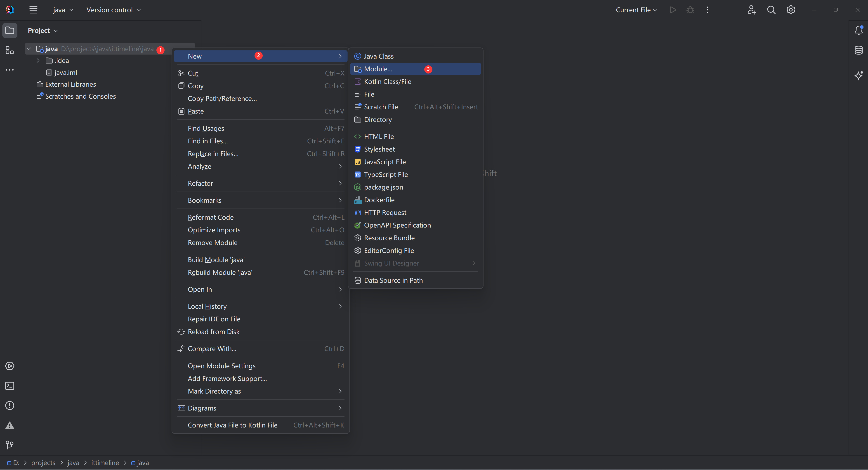The height and width of the screenshot is (470, 868).
Task: Choose Resource Bundle item
Action: pos(415,238)
